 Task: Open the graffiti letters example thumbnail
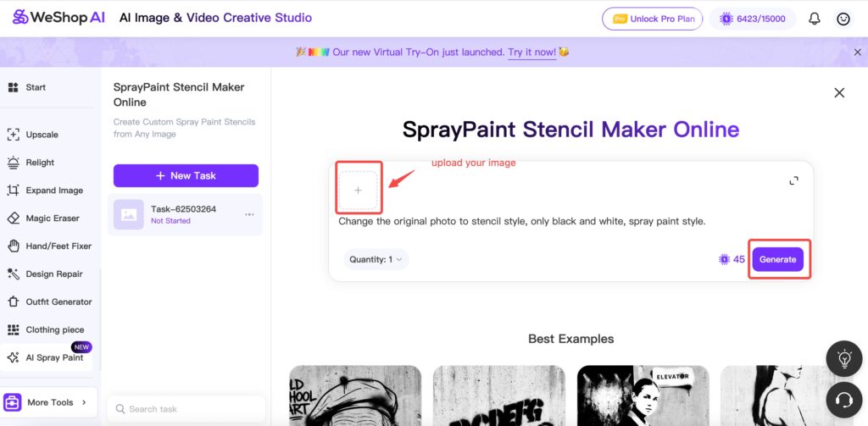(x=498, y=396)
